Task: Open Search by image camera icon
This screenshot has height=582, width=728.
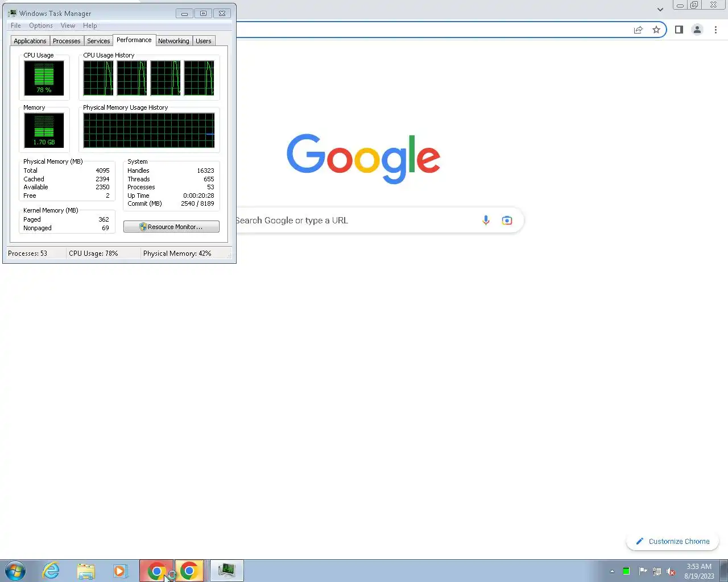Action: (x=507, y=221)
